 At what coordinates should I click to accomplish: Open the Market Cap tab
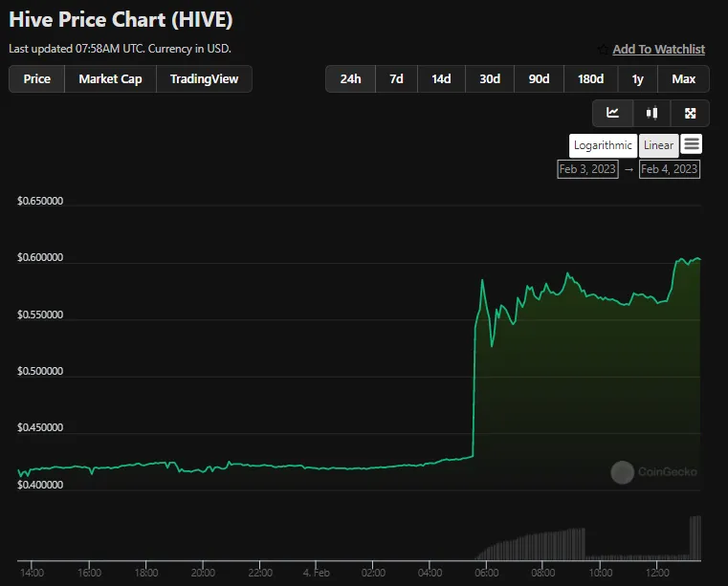coord(111,79)
